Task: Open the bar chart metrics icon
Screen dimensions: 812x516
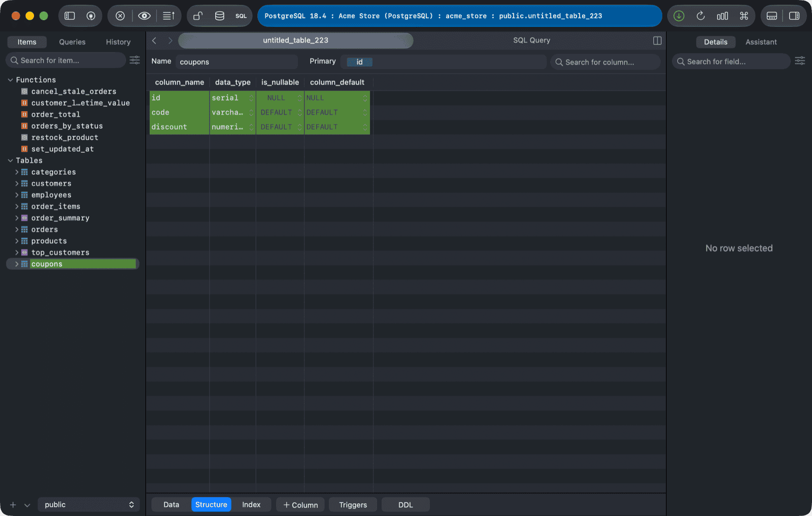Action: click(723, 16)
